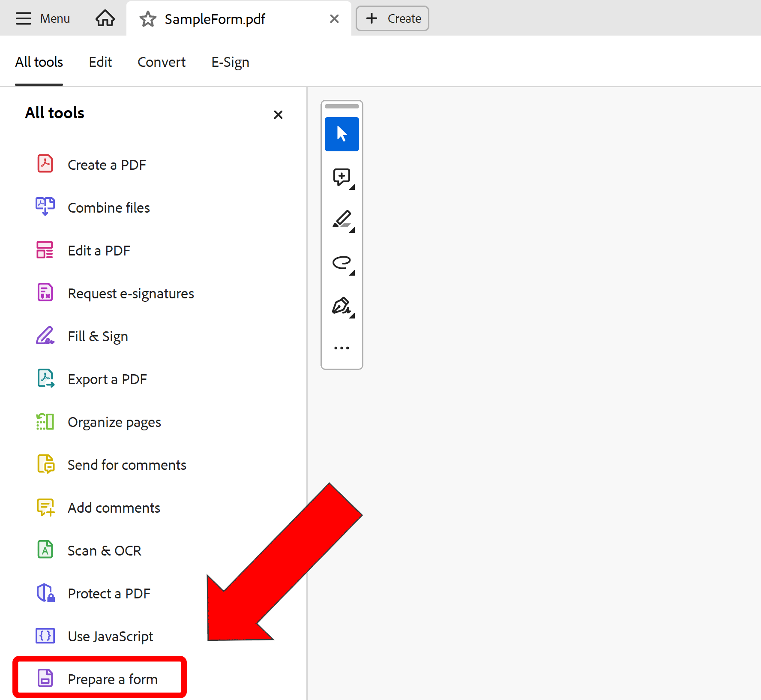Open the Use JavaScript tool

[x=110, y=636]
